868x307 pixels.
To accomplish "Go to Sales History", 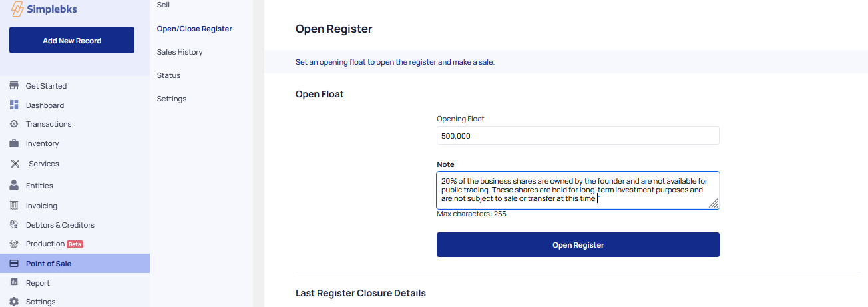I will [180, 52].
